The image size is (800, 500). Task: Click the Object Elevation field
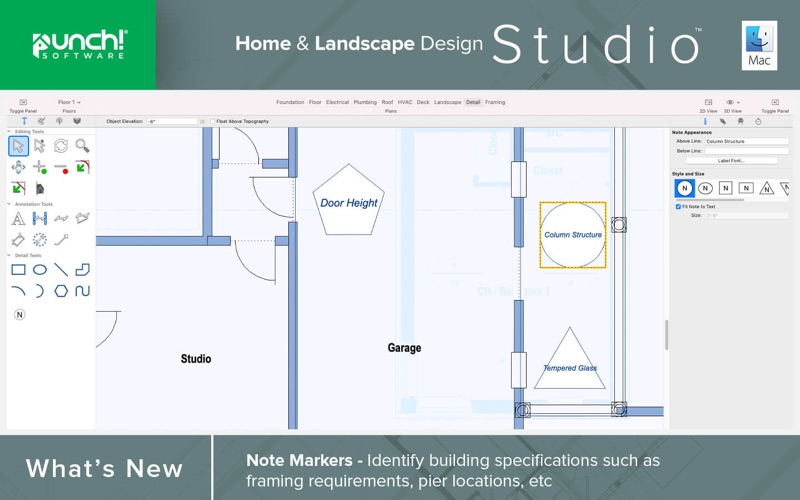[x=172, y=121]
